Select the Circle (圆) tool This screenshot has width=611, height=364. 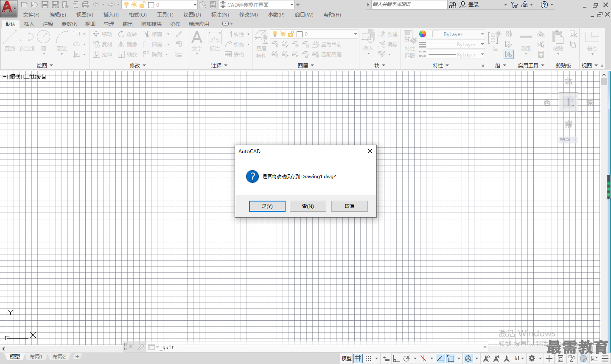pyautogui.click(x=44, y=41)
